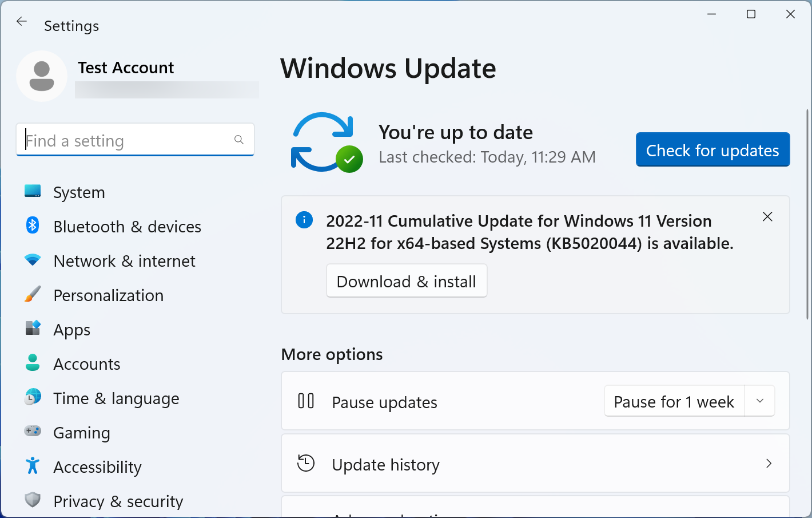Click the Privacy & security shield icon
Image resolution: width=812 pixels, height=518 pixels.
(33, 500)
